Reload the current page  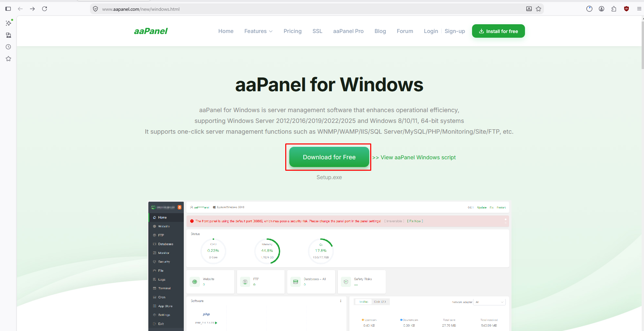(45, 9)
